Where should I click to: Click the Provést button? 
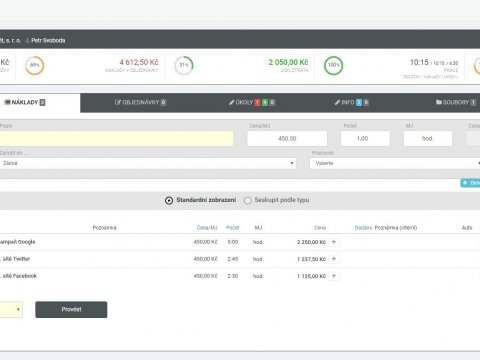(x=71, y=309)
